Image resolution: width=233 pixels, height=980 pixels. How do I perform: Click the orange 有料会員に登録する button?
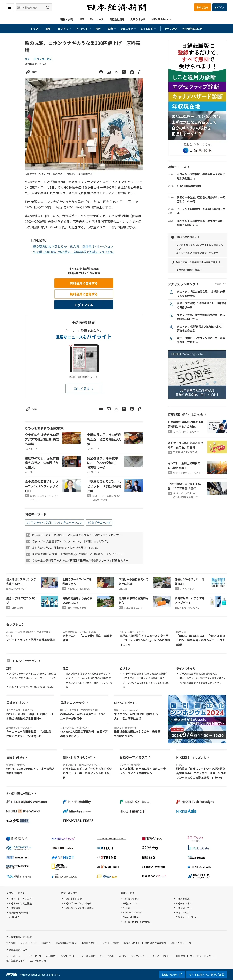pos(84,283)
